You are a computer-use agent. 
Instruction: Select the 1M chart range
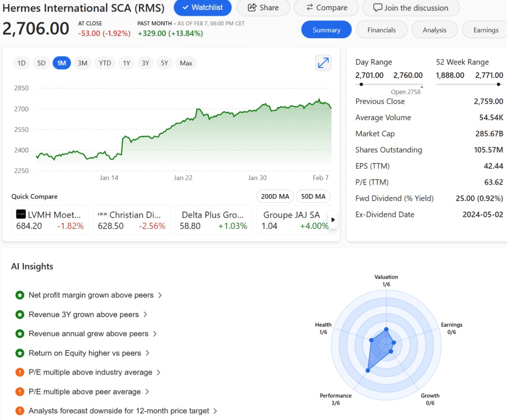click(x=61, y=63)
